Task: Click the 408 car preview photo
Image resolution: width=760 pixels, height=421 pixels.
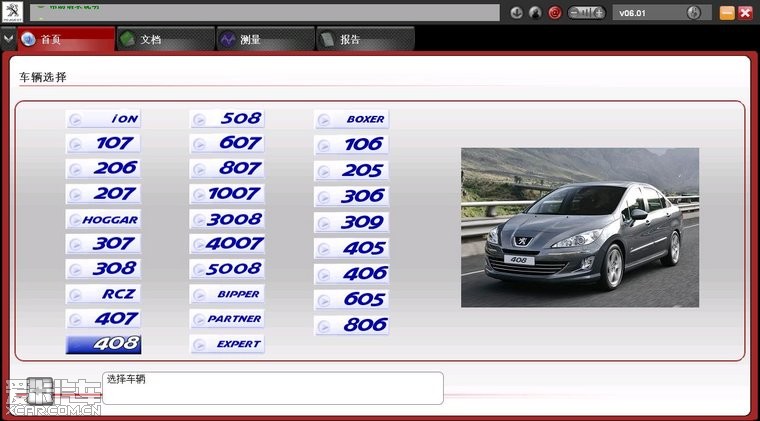Action: coord(580,228)
